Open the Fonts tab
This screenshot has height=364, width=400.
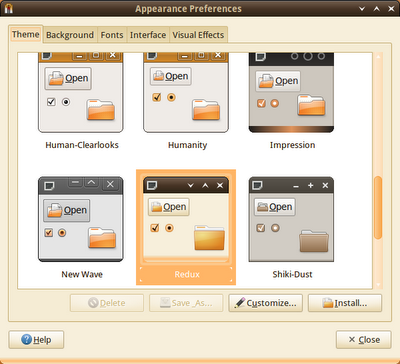[x=112, y=35]
